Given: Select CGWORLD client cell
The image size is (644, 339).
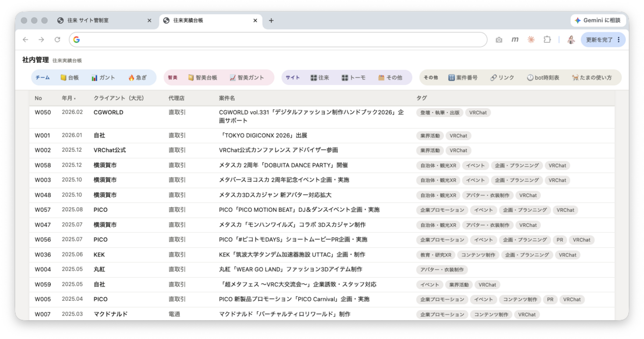Looking at the screenshot, I should 108,113.
